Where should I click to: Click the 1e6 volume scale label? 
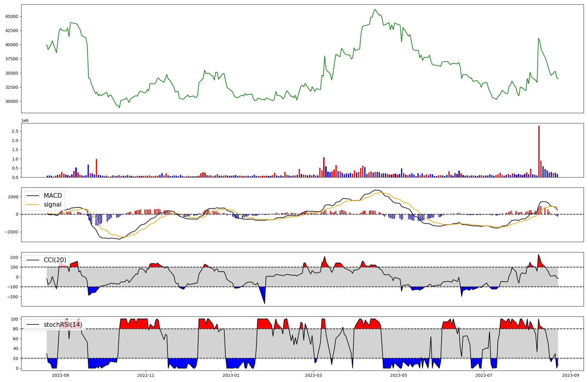(x=25, y=120)
